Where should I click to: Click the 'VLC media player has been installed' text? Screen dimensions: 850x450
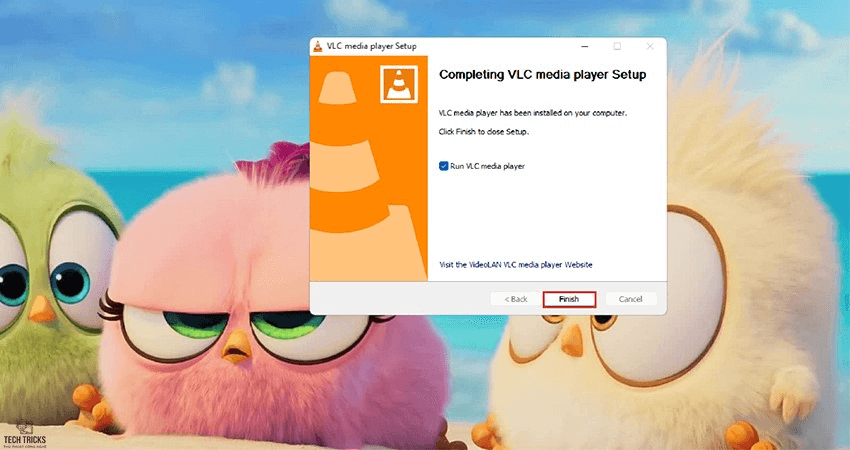pyautogui.click(x=533, y=113)
